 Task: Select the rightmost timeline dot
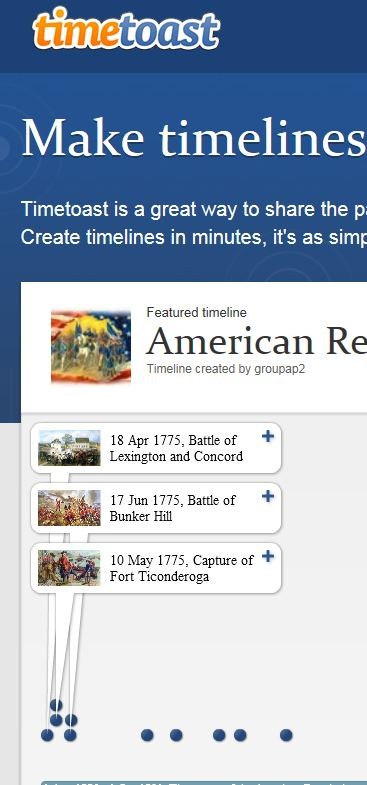tap(286, 735)
